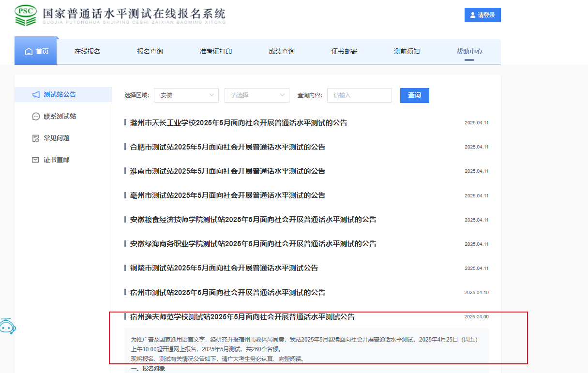Click date 2025.04.09 of 宿州逸夫师范学校 row

477,317
